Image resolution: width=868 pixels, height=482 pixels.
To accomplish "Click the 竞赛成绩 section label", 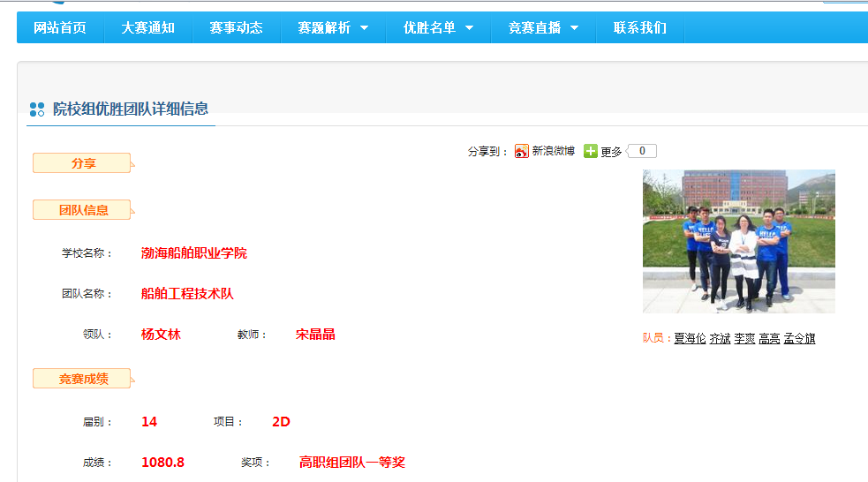I will click(x=83, y=379).
